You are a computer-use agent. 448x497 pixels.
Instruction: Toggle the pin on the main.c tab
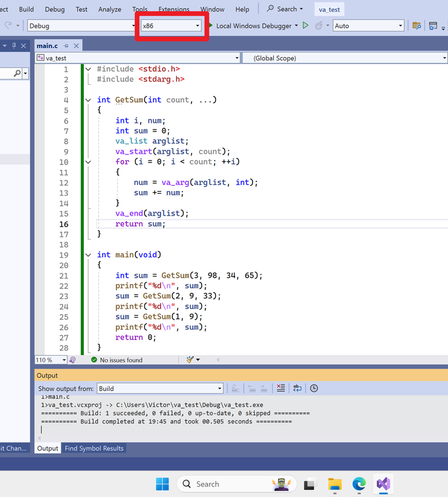66,46
